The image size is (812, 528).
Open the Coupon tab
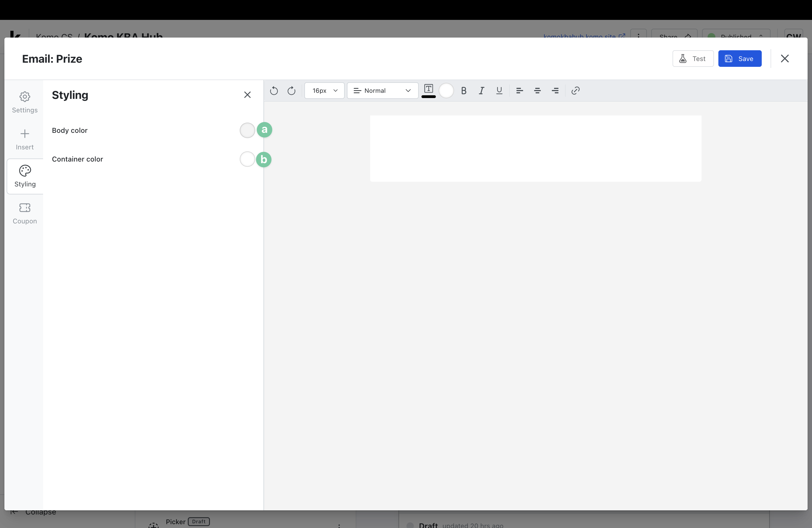tap(25, 213)
